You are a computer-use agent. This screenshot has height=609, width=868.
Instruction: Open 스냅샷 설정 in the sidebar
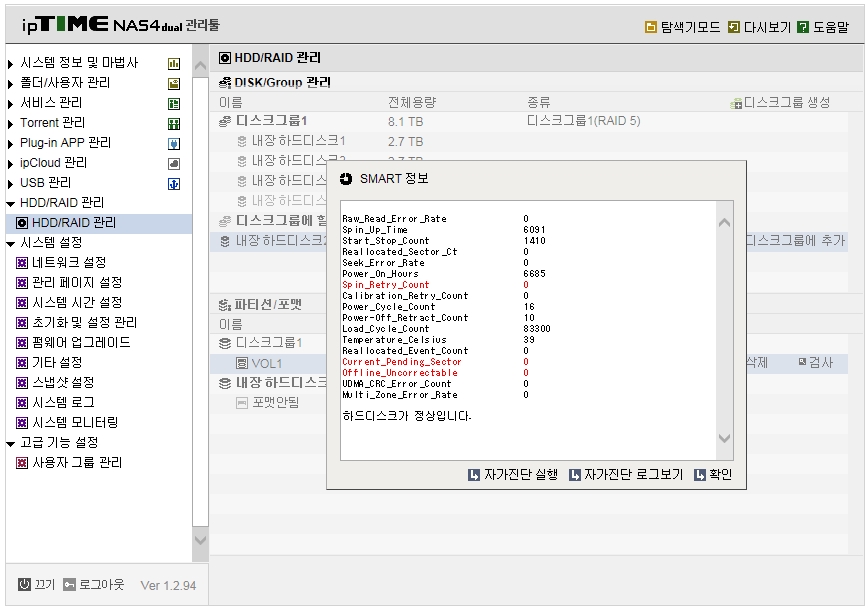pos(63,383)
